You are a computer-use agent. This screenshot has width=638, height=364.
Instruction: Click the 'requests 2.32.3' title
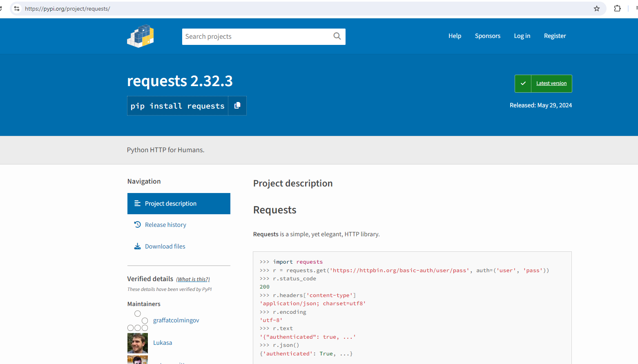click(180, 81)
